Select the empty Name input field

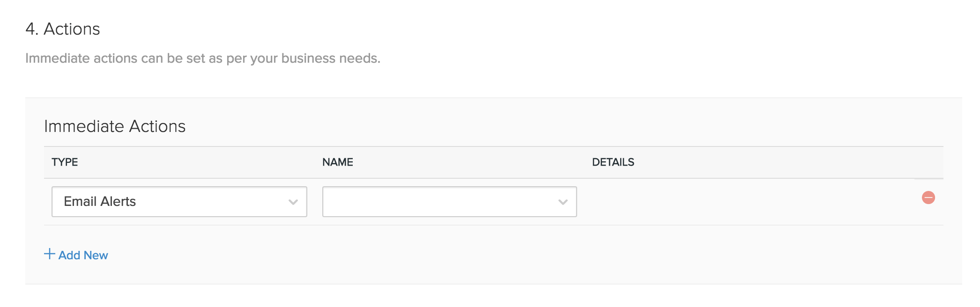coord(449,202)
